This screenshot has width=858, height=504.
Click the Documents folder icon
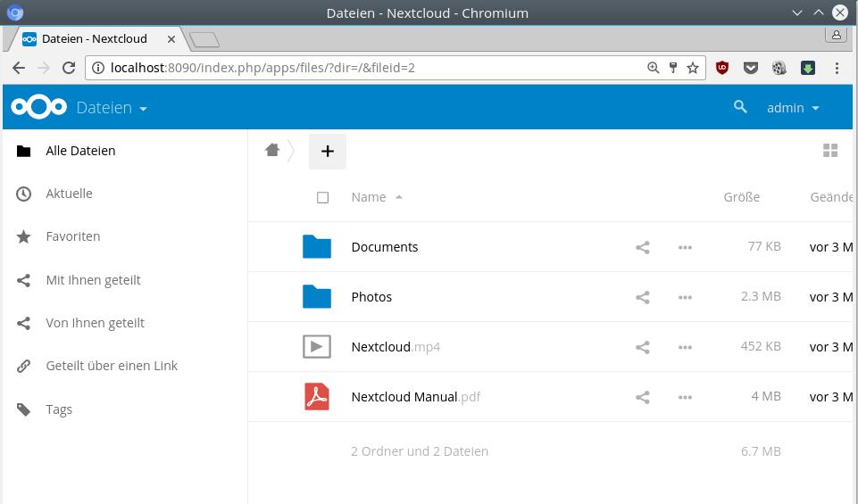[x=317, y=246]
